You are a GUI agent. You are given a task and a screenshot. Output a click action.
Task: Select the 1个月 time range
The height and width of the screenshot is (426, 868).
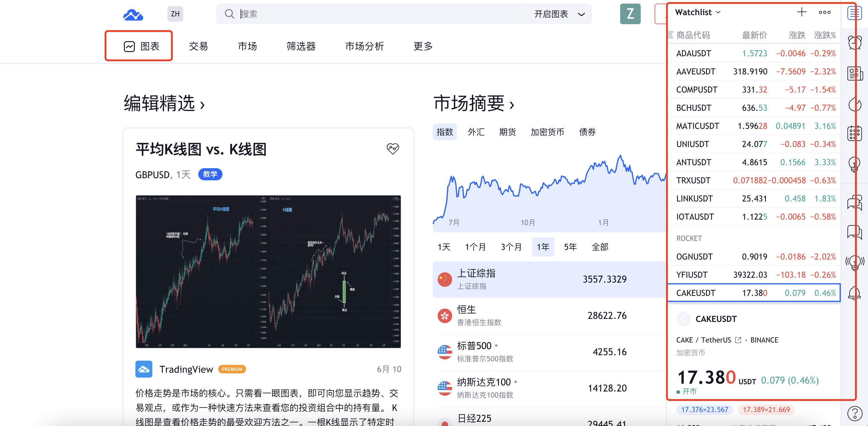(x=475, y=247)
